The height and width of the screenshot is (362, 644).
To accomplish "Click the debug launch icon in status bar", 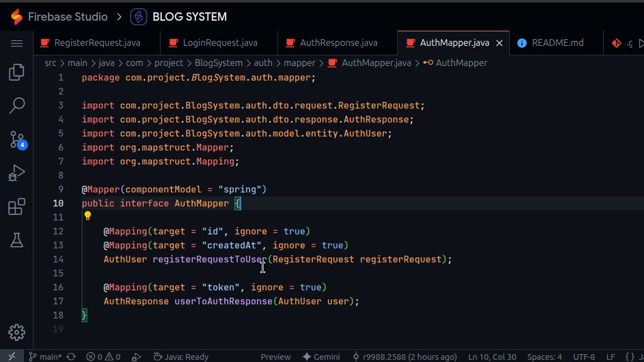I will (x=137, y=356).
